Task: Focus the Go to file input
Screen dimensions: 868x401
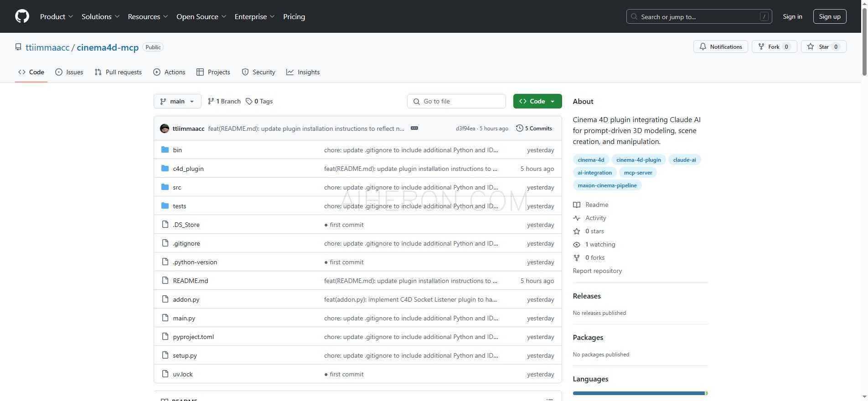Action: coord(456,101)
